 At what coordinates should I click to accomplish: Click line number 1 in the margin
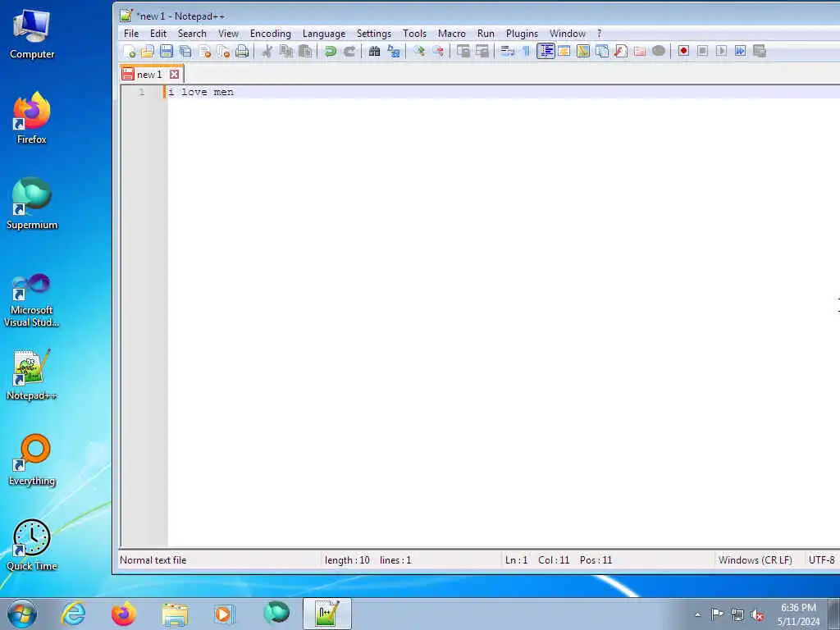142,92
